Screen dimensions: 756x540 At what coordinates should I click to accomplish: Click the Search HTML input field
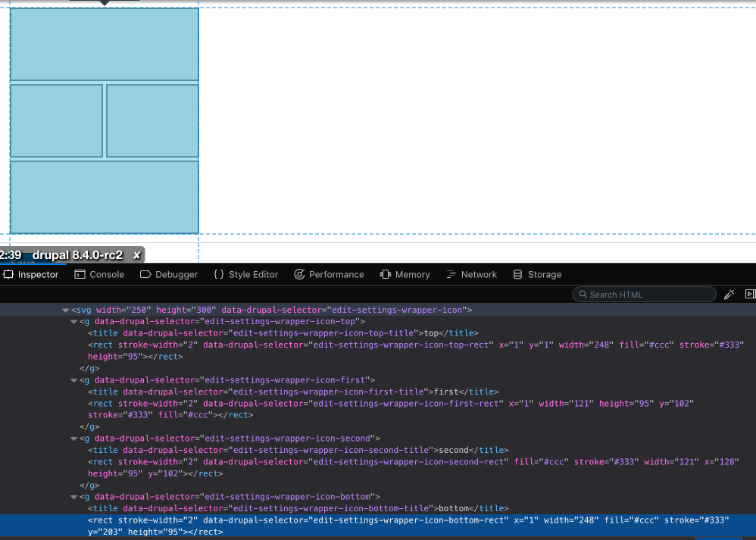pyautogui.click(x=644, y=294)
